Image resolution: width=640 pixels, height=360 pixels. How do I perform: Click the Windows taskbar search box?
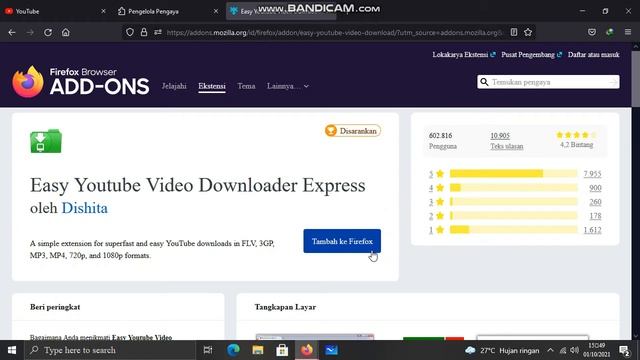[x=110, y=350]
